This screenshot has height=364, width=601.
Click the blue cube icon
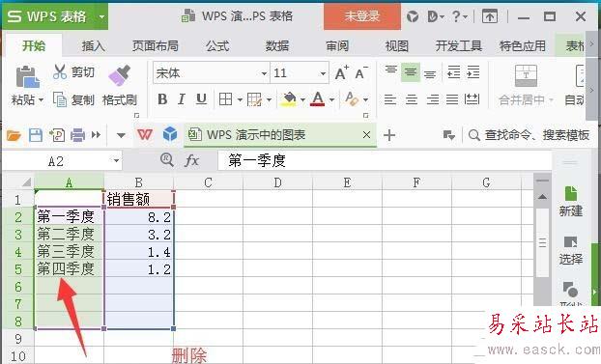pos(170,134)
